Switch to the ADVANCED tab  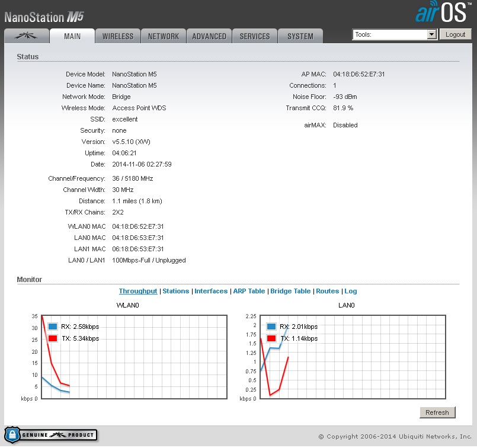[x=209, y=36]
